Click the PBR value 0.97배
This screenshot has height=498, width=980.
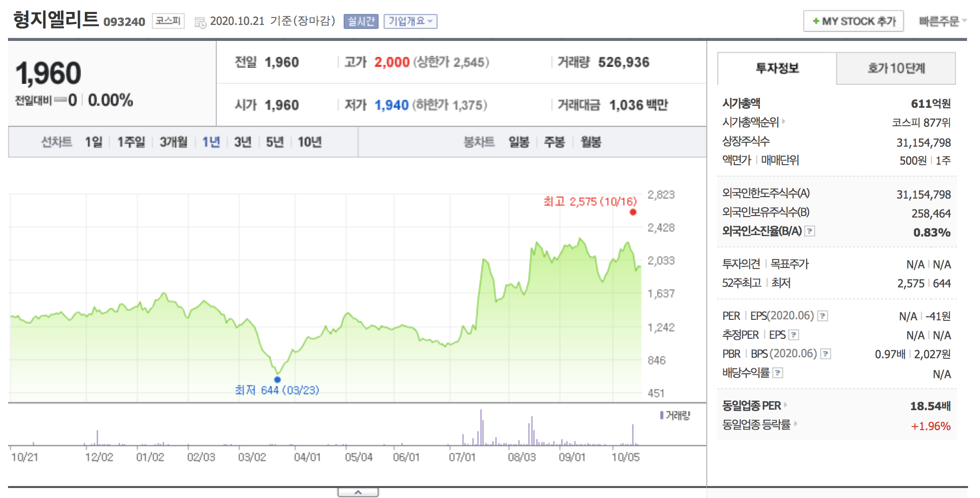click(x=890, y=354)
